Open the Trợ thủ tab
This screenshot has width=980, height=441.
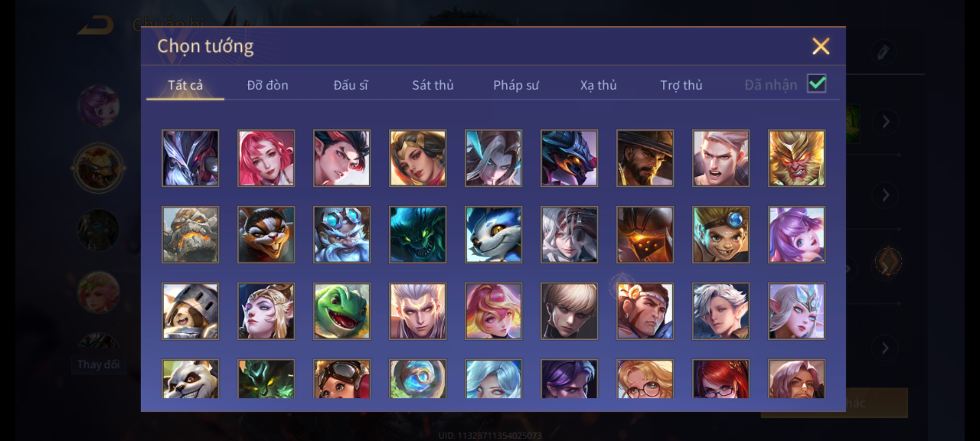coord(681,85)
